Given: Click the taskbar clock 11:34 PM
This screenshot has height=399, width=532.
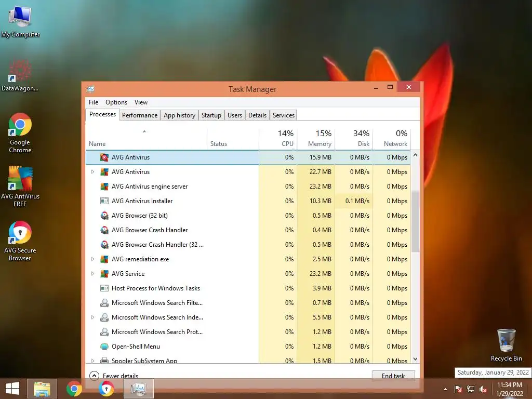Looking at the screenshot, I should coord(509,385).
